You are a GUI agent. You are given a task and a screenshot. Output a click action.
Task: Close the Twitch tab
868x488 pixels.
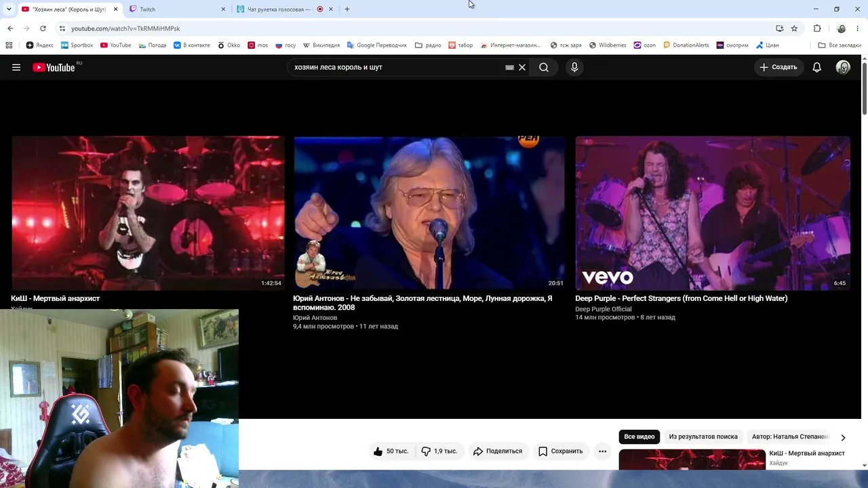(x=224, y=9)
